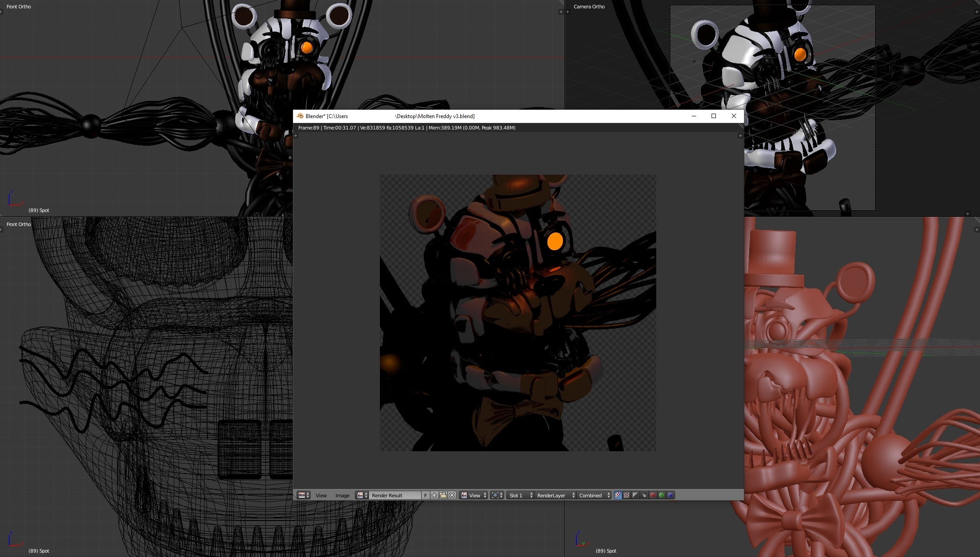Maximize the Blender render window
This screenshot has width=980, height=557.
click(714, 116)
